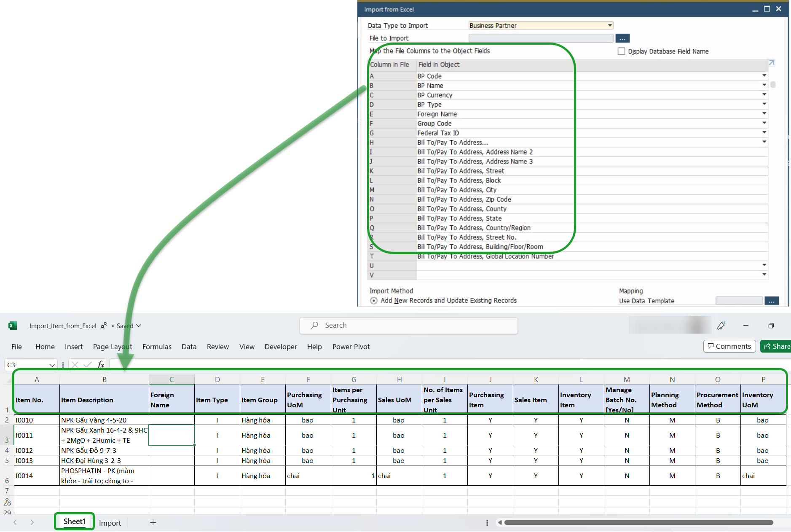The image size is (791, 532).
Task: Click the Group Code mapping row
Action: [x=568, y=123]
